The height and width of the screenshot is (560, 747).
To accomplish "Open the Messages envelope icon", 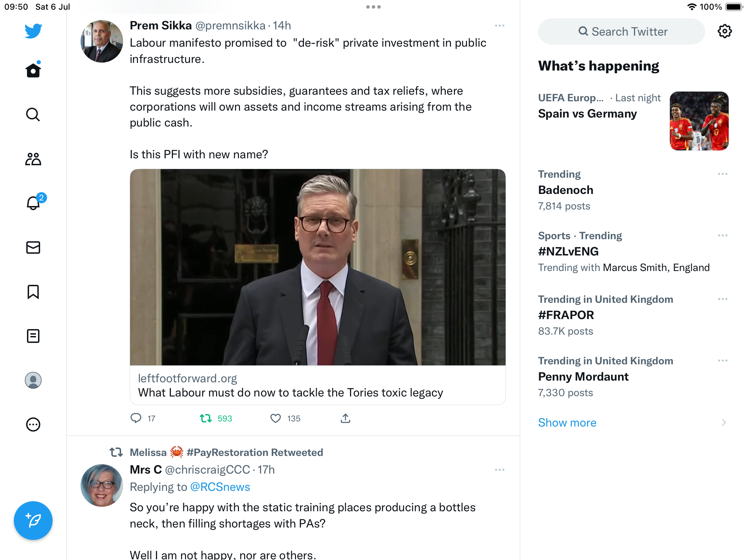I will pos(33,248).
